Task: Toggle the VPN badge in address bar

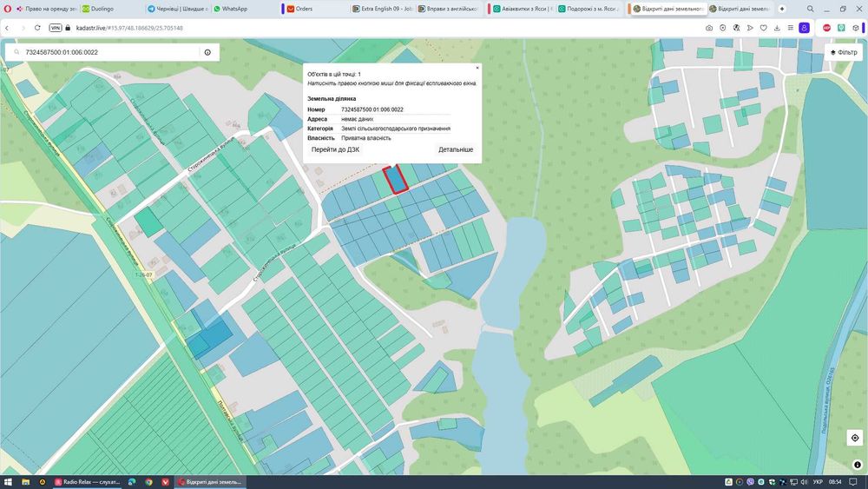Action: 56,28
